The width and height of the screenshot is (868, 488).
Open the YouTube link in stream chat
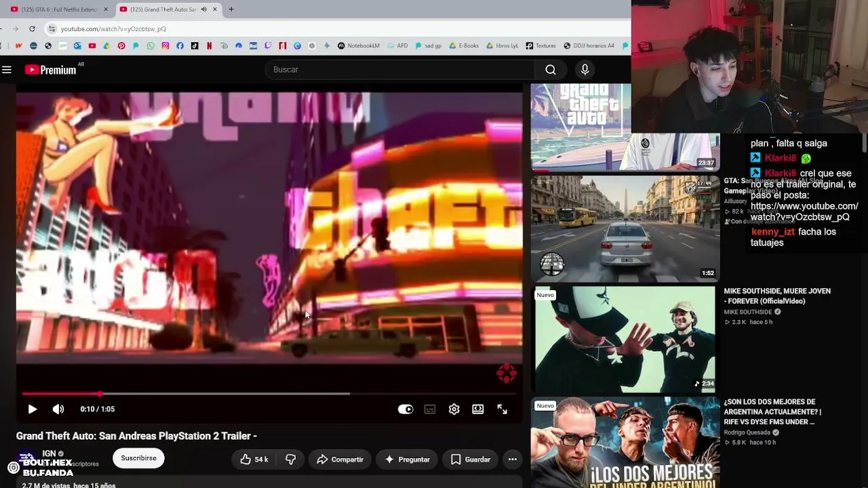[804, 211]
